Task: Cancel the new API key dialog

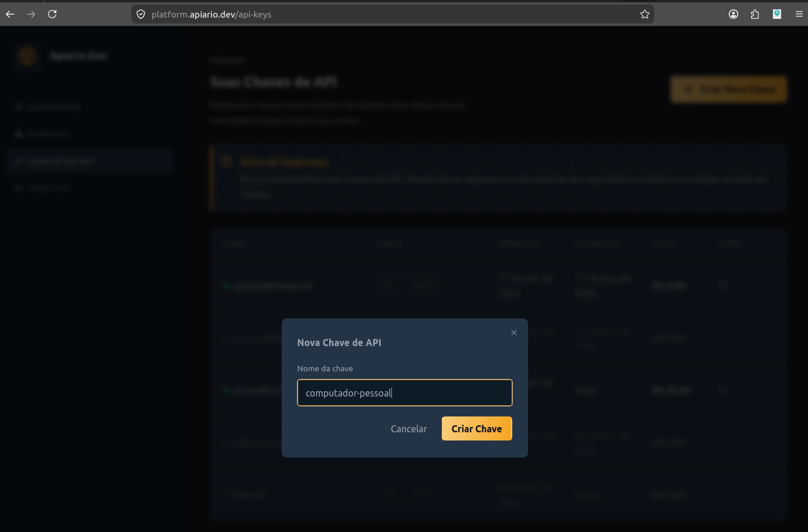Action: (x=409, y=429)
